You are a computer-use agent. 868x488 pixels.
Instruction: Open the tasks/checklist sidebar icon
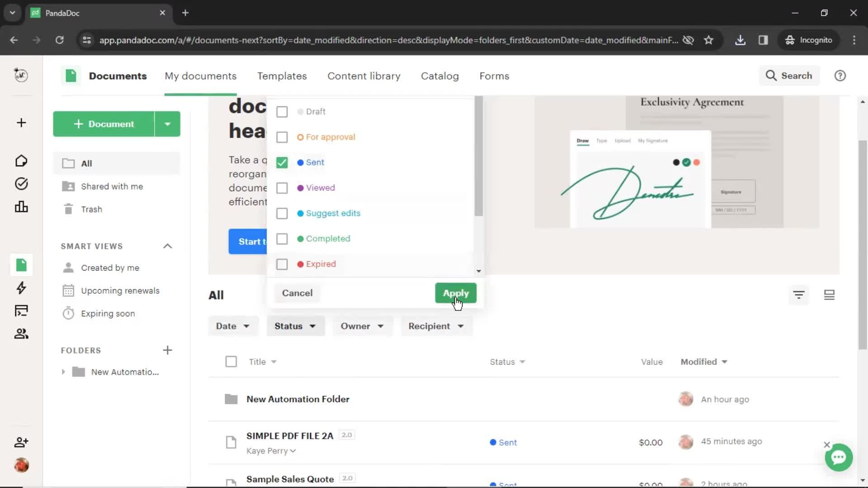(21, 183)
